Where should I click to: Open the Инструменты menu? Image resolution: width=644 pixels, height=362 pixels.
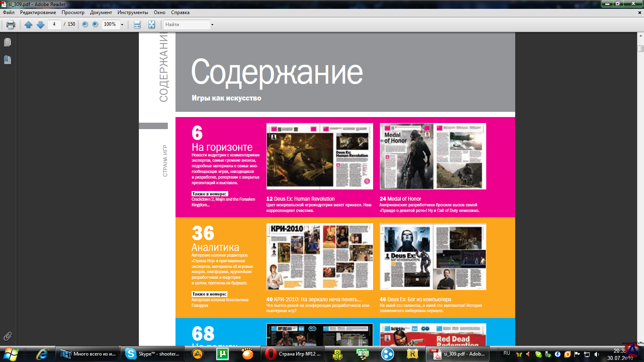point(133,12)
